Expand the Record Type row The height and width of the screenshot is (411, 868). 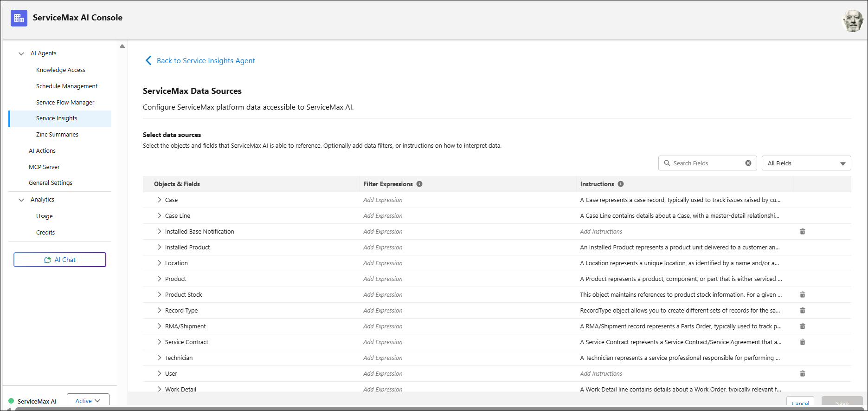pyautogui.click(x=159, y=310)
